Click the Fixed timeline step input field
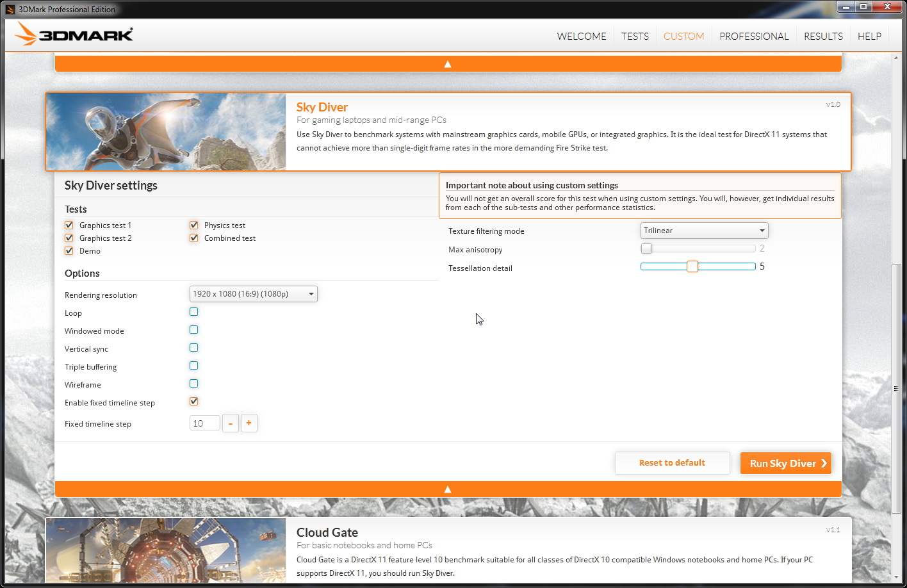 (x=205, y=423)
